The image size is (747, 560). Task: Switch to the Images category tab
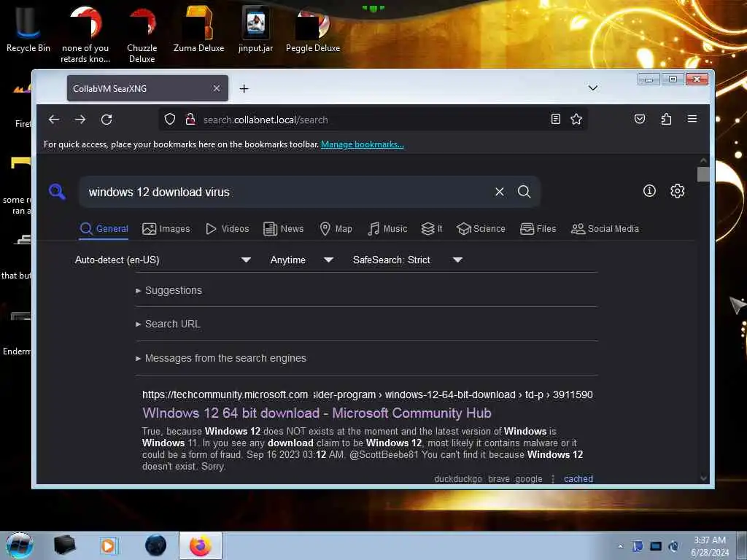pos(166,229)
